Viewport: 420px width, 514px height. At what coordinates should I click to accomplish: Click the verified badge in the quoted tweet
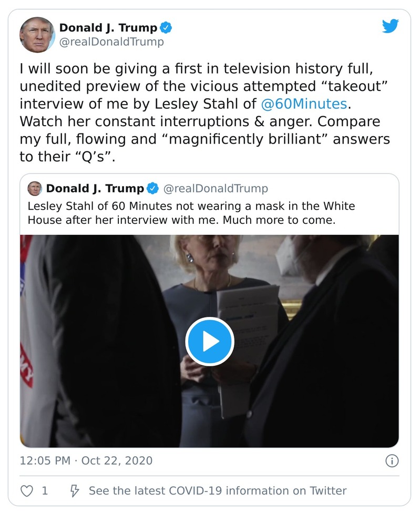point(153,188)
